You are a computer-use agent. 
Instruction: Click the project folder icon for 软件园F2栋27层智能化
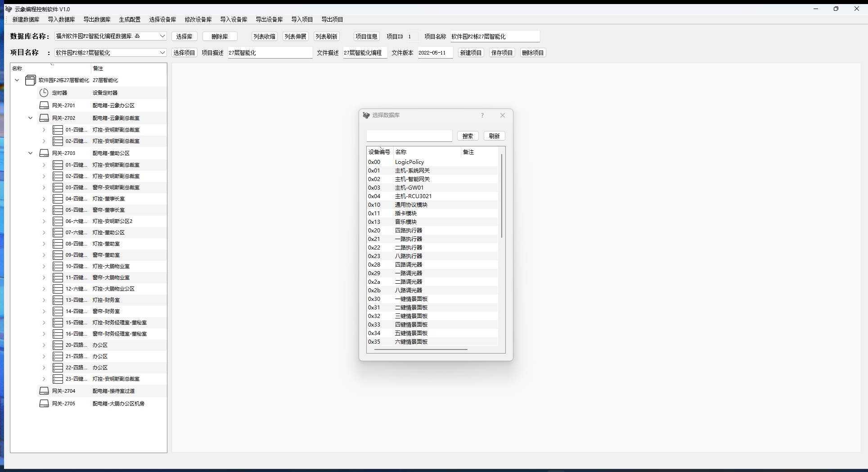(x=30, y=80)
